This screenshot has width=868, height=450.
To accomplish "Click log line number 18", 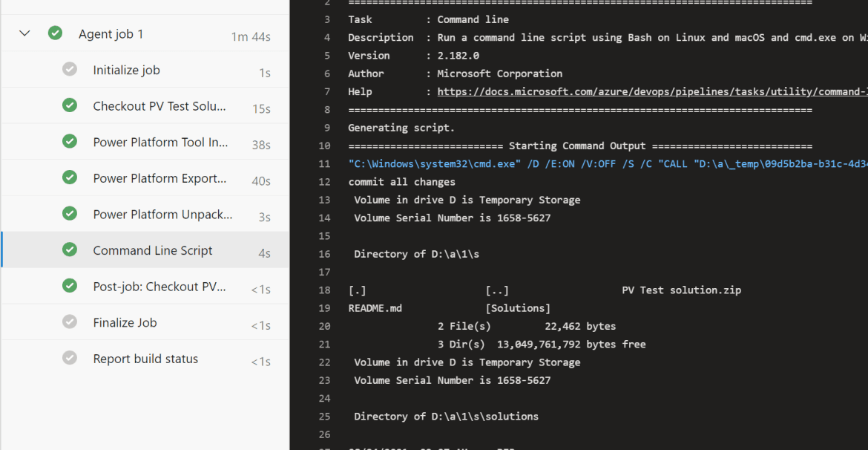I will point(324,290).
